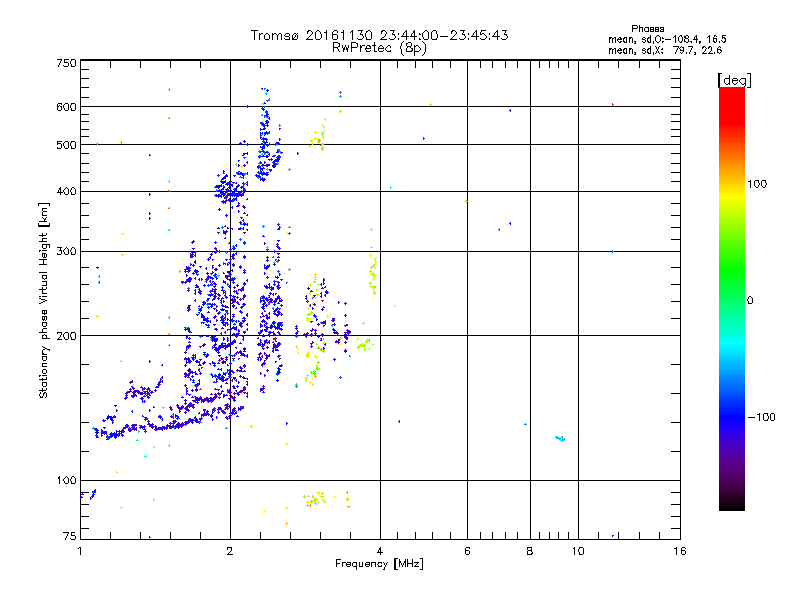This screenshot has height=600, width=800.
Task: Click the x-axis tick label '2'
Action: [x=230, y=551]
